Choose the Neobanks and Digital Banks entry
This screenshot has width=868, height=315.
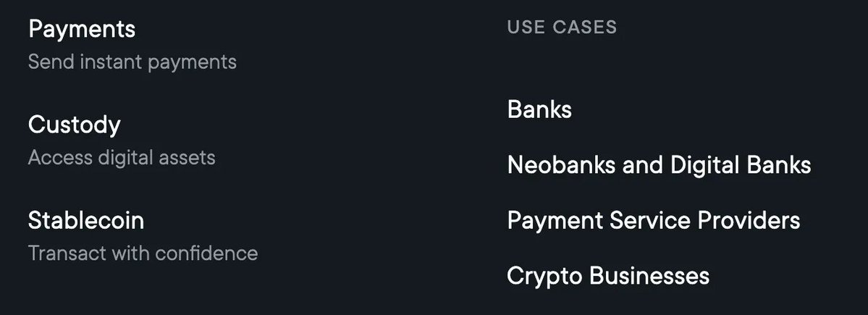click(659, 165)
